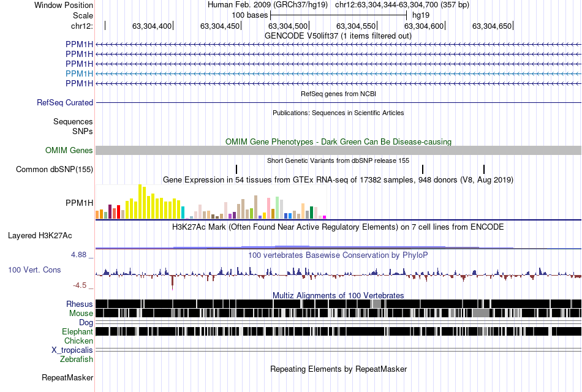Click the Chicken species label
Screen dimensions: 582x392
78,341
